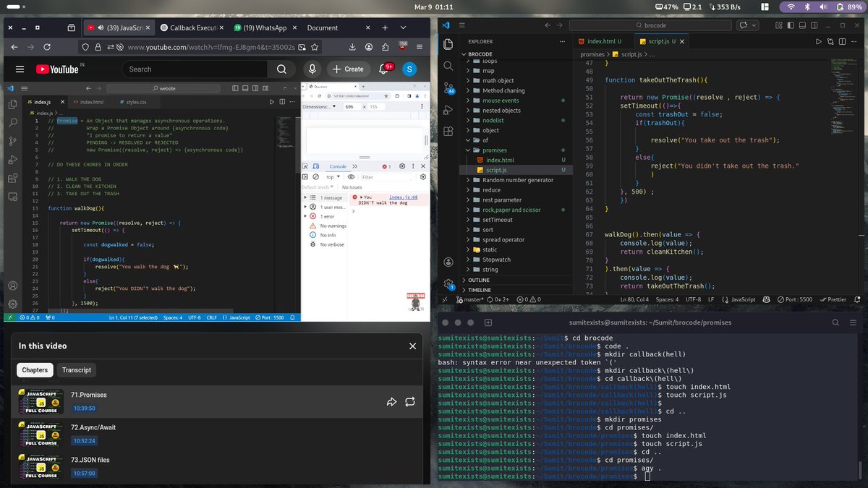Open new terminal tab button
Image resolution: width=868 pixels, height=488 pixels.
488,322
